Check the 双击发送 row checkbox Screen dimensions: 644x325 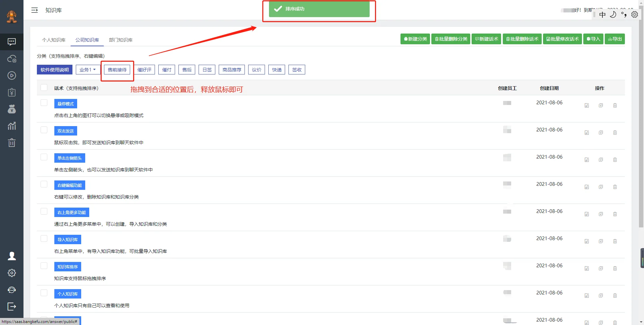click(x=44, y=130)
